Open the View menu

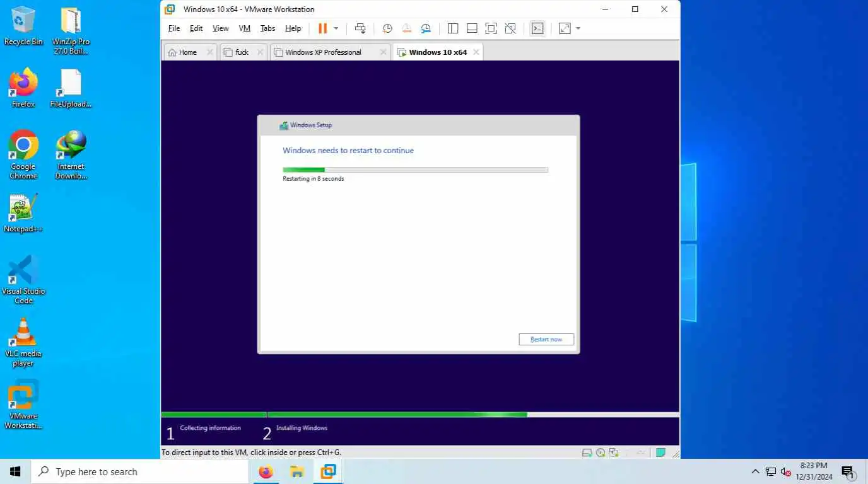(221, 28)
